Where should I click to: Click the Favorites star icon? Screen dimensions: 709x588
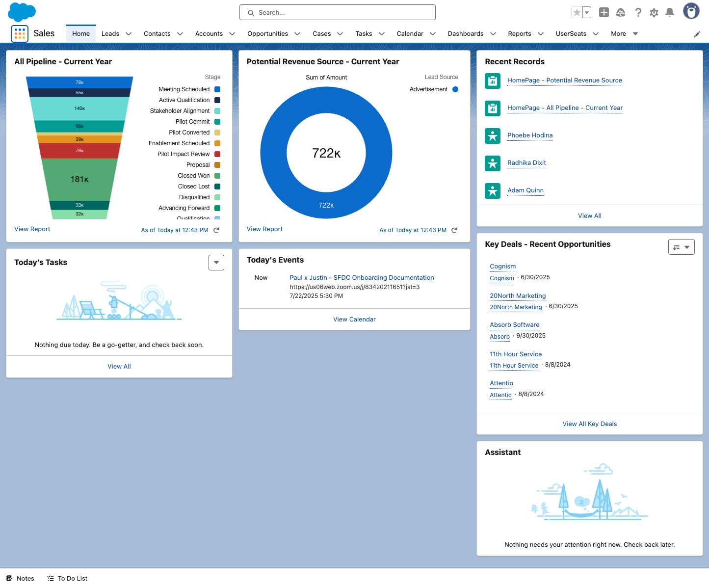(x=577, y=13)
